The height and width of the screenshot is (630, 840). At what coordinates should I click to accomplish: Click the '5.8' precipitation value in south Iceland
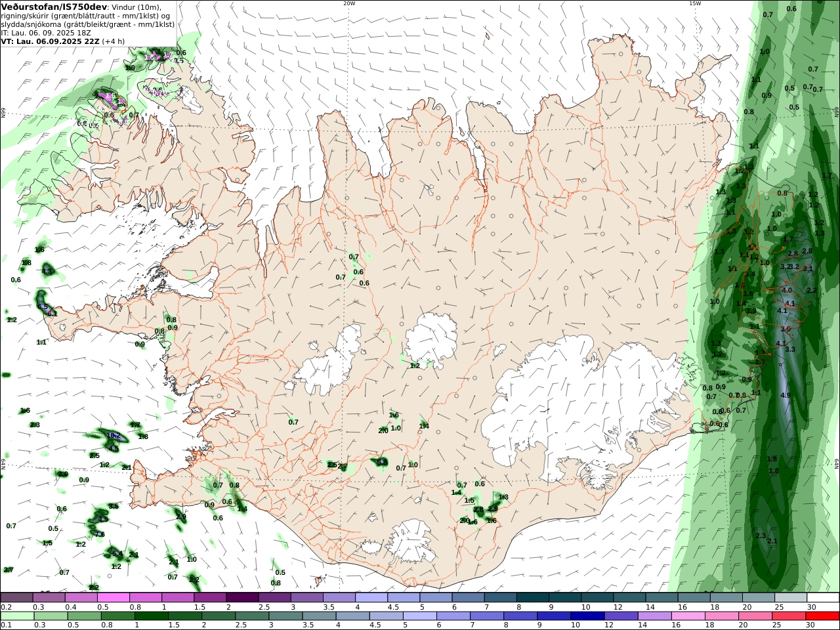pos(382,462)
